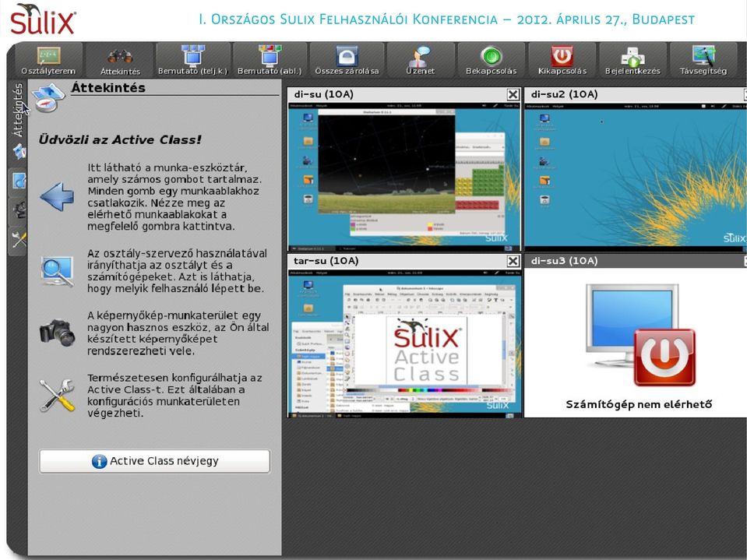The height and width of the screenshot is (560, 747).
Task: Open the Active Class névjegy button
Action: [155, 461]
